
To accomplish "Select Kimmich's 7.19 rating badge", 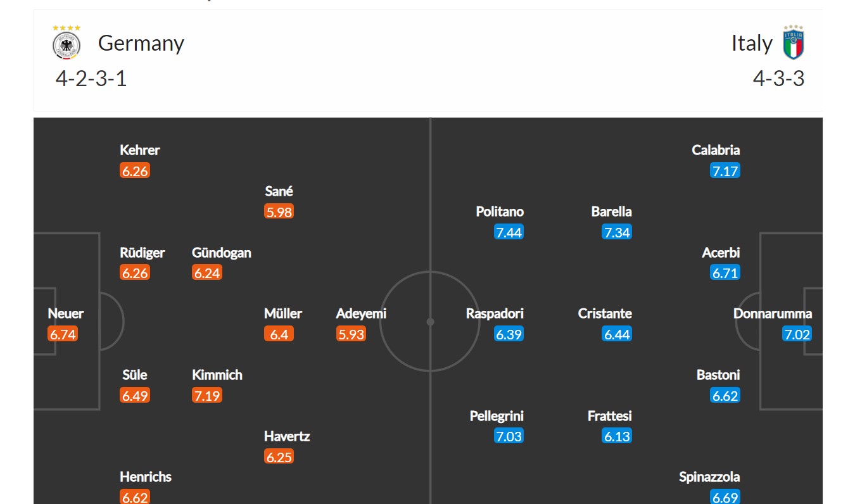I will pyautogui.click(x=207, y=396).
